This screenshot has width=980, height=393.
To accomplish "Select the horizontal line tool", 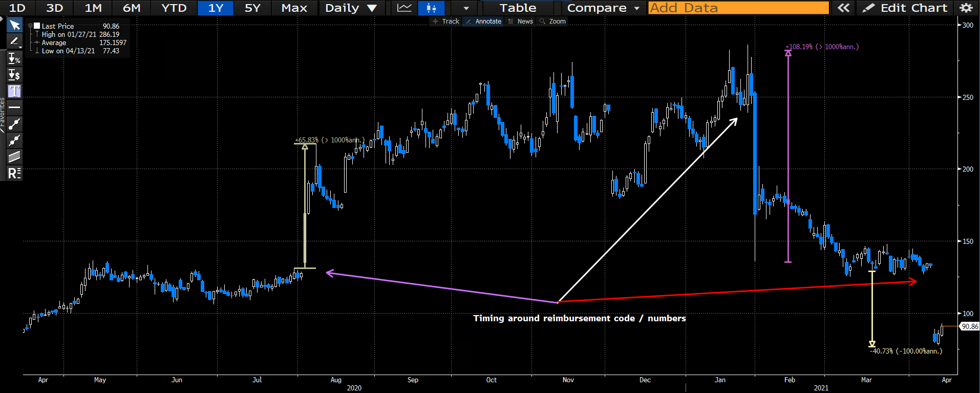I will [14, 108].
